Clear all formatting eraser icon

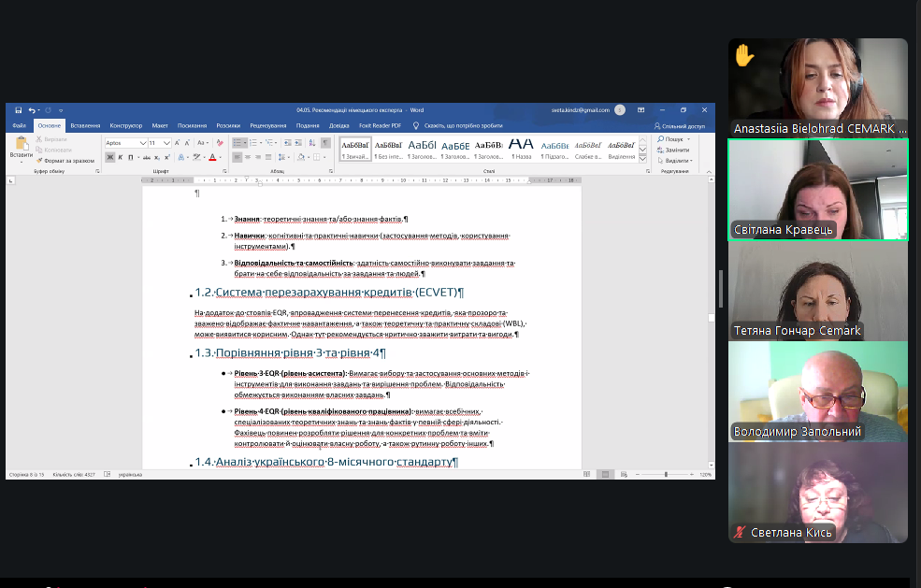[x=220, y=143]
